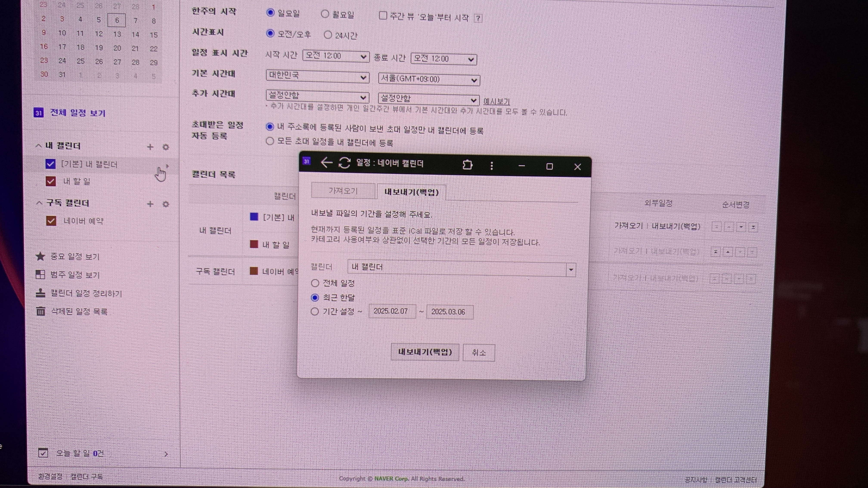The width and height of the screenshot is (868, 488).
Task: Open 삭제된 일정 목록 trash icon
Action: (41, 311)
